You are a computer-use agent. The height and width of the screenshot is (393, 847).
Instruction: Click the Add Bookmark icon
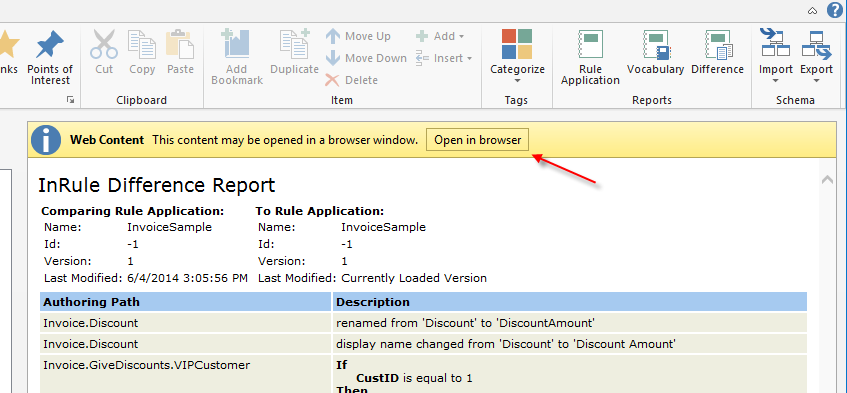click(x=237, y=45)
